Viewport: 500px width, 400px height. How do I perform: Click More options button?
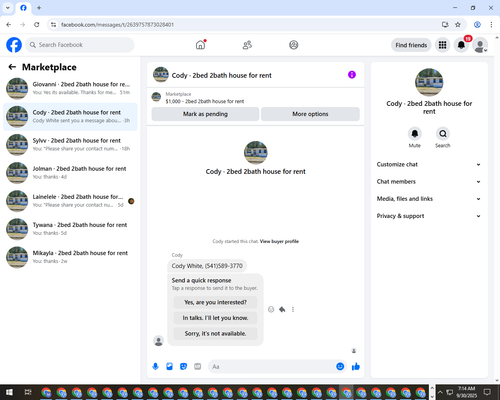(310, 114)
